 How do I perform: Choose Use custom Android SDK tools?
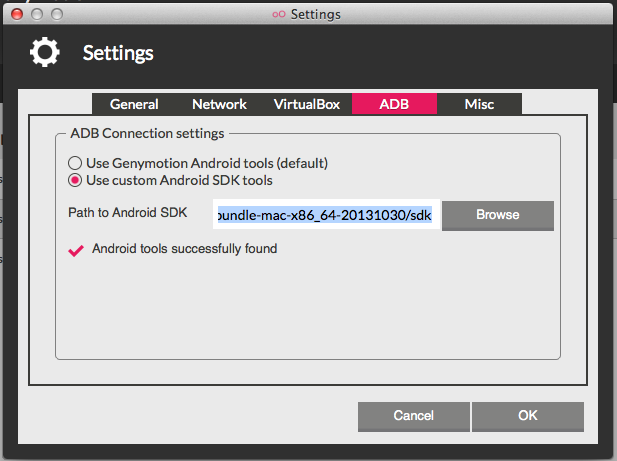pyautogui.click(x=170, y=180)
